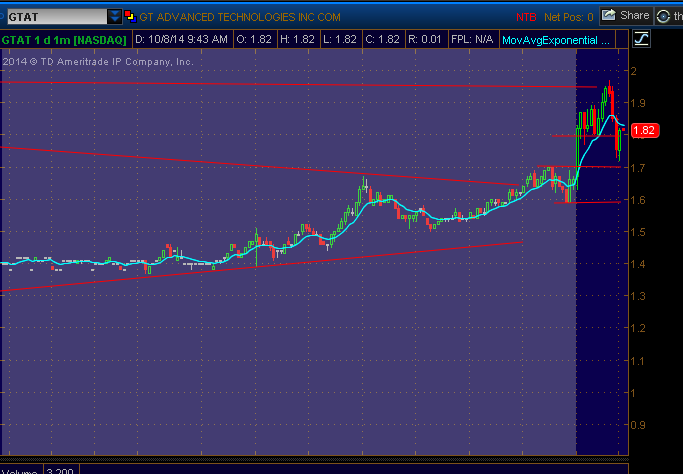Screen dimensions: 683x474
Task: Open the symbol selector dropdown arrow
Action: [115, 17]
